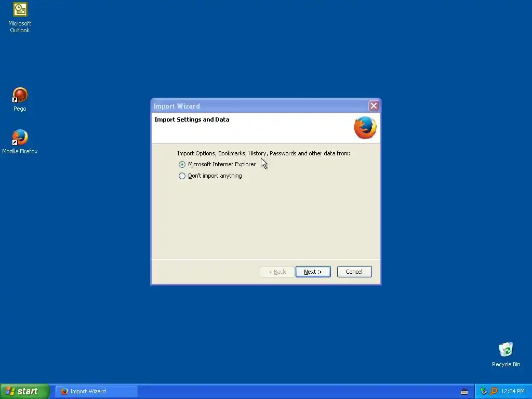Cancel the Import Wizard dialog
This screenshot has width=532, height=399.
click(354, 272)
